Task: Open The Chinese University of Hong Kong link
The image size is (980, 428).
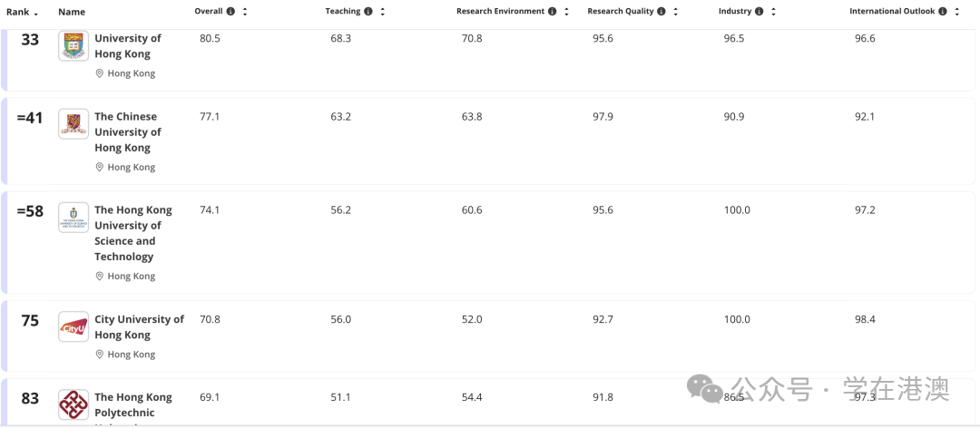Action: tap(126, 131)
